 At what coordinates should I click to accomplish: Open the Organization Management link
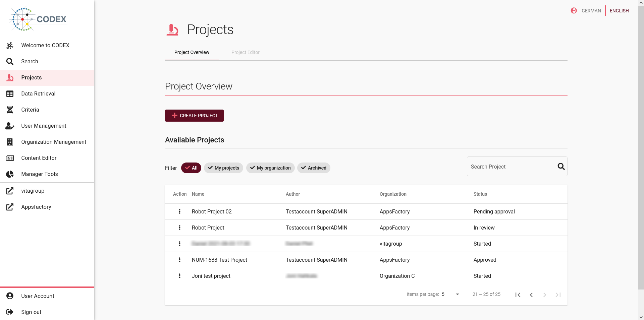(47, 142)
